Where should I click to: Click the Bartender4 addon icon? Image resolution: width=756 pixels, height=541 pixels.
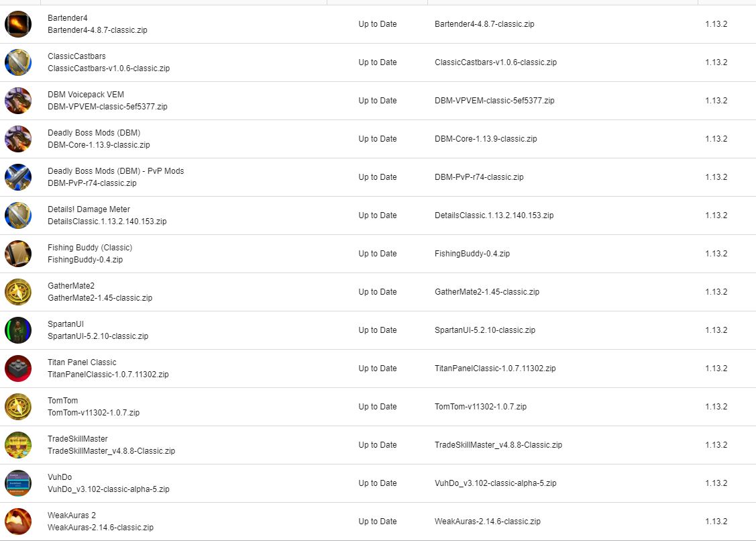tap(18, 24)
